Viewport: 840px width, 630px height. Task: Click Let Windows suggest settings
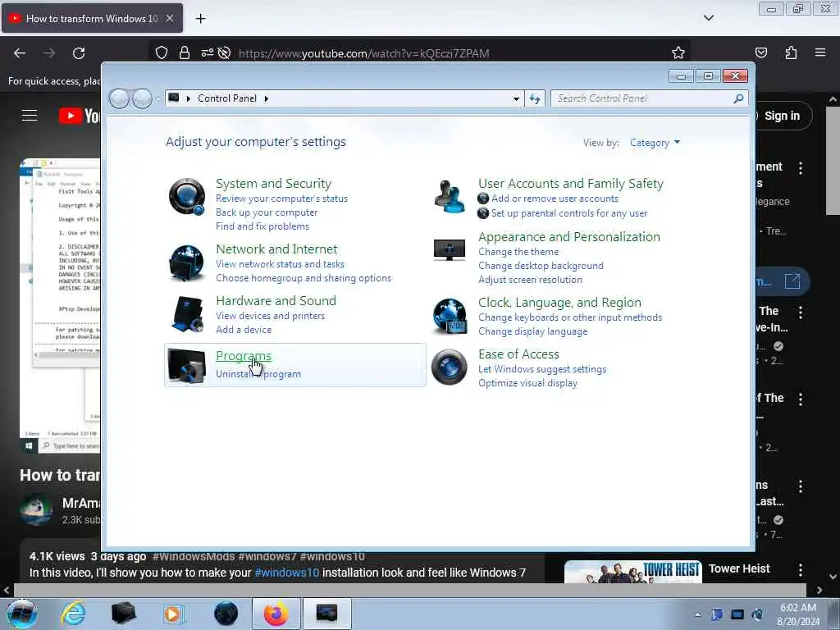542,369
